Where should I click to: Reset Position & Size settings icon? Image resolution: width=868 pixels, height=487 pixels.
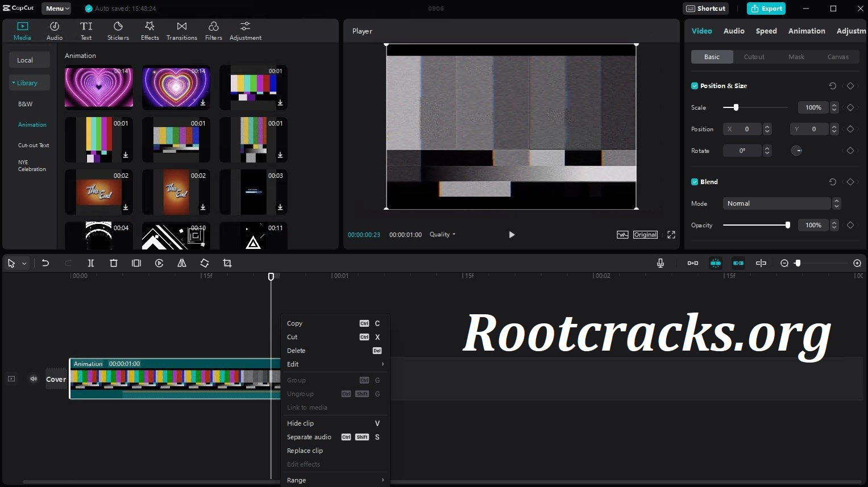[833, 86]
